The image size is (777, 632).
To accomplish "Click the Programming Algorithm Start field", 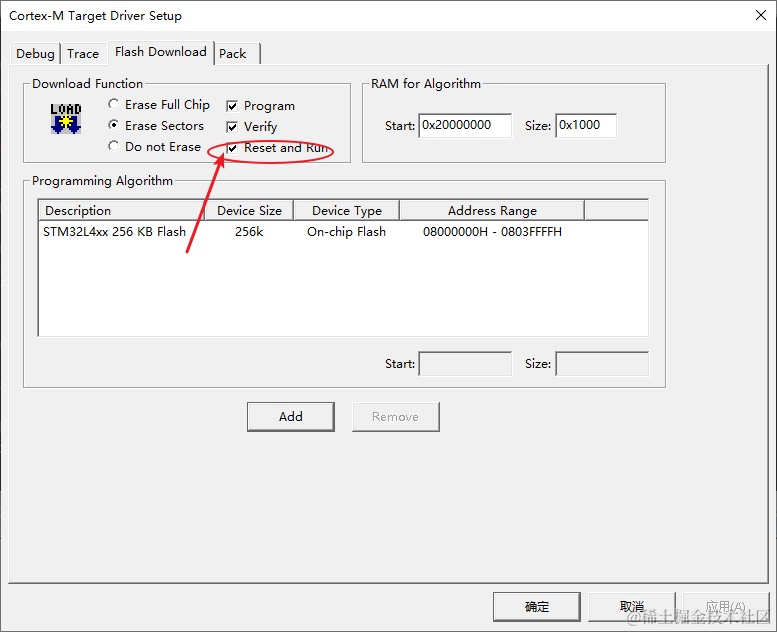I will tap(465, 363).
